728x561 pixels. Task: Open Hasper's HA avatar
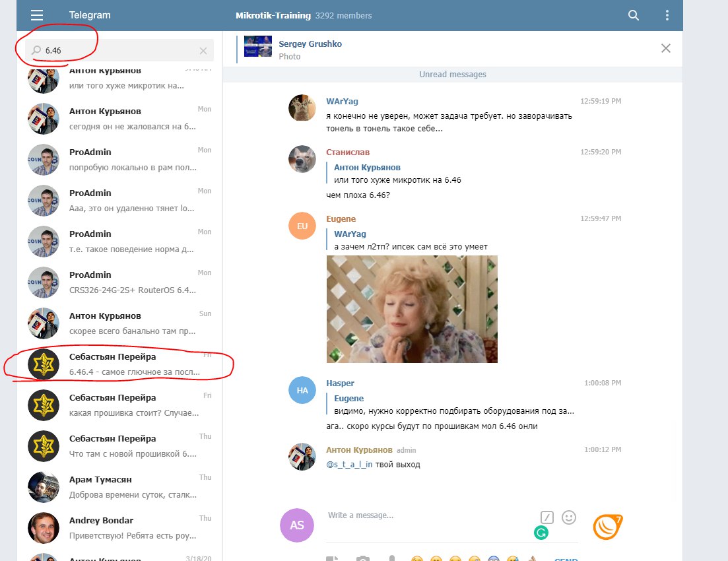[x=302, y=390]
